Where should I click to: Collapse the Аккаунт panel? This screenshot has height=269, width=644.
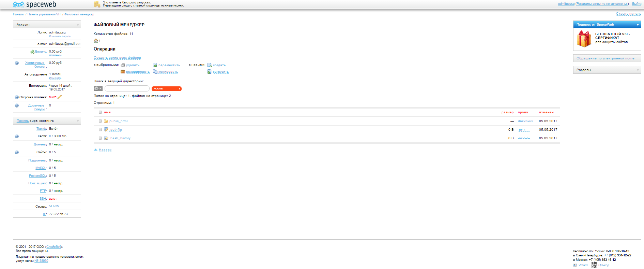(78, 25)
